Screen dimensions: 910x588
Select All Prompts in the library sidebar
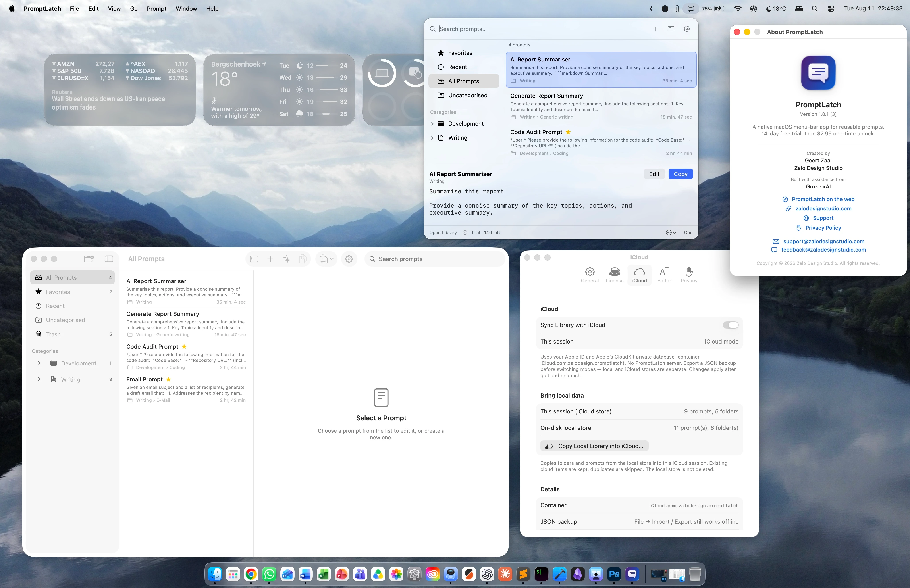[73, 278]
